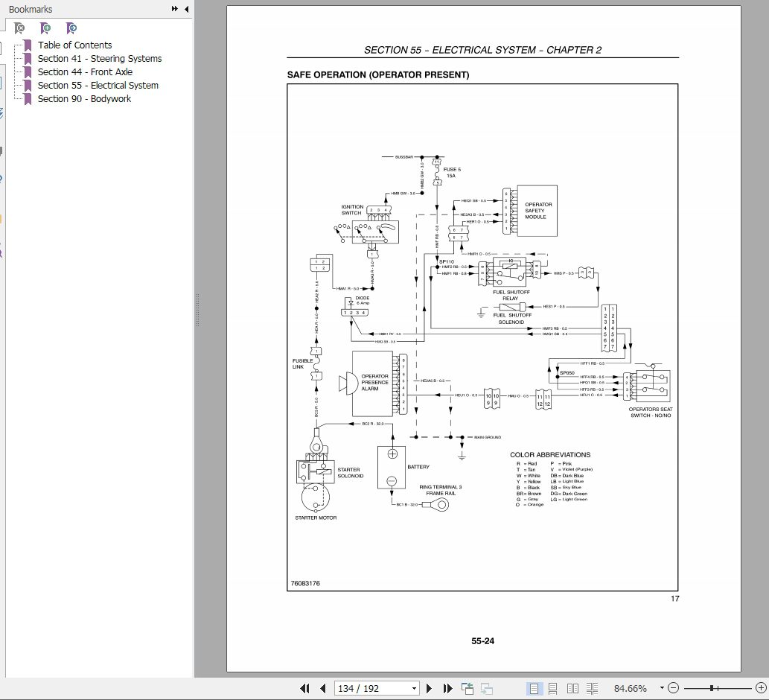Viewport: 769px width, 700px height.
Task: Collapse the Bookmarks panel with the left triangle
Action: (x=186, y=9)
